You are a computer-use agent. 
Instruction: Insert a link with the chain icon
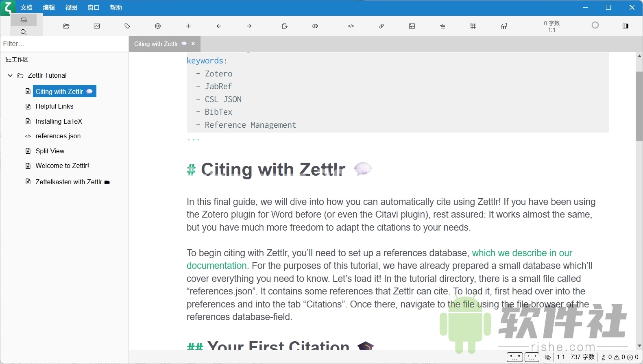click(x=381, y=26)
